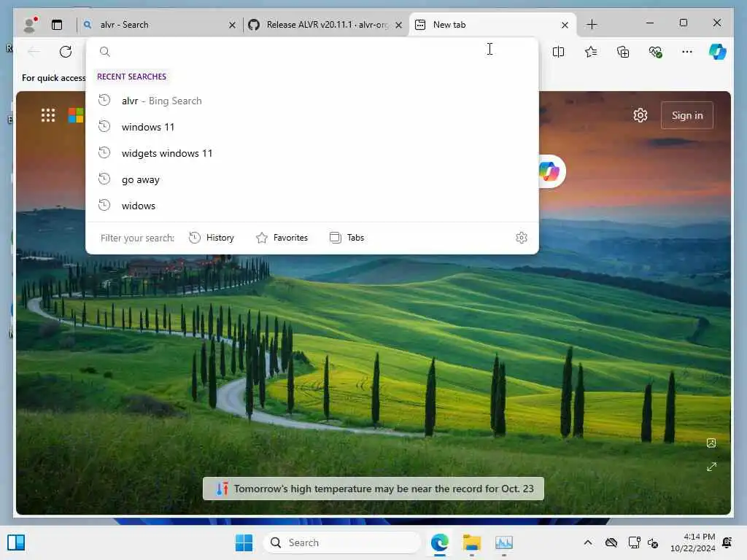Open split screen view icon

558,52
